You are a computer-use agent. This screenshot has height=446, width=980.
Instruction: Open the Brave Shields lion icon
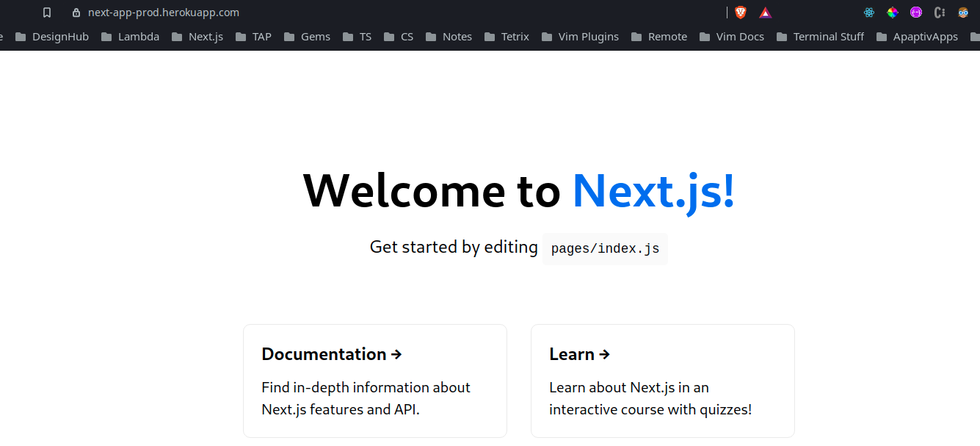[741, 12]
